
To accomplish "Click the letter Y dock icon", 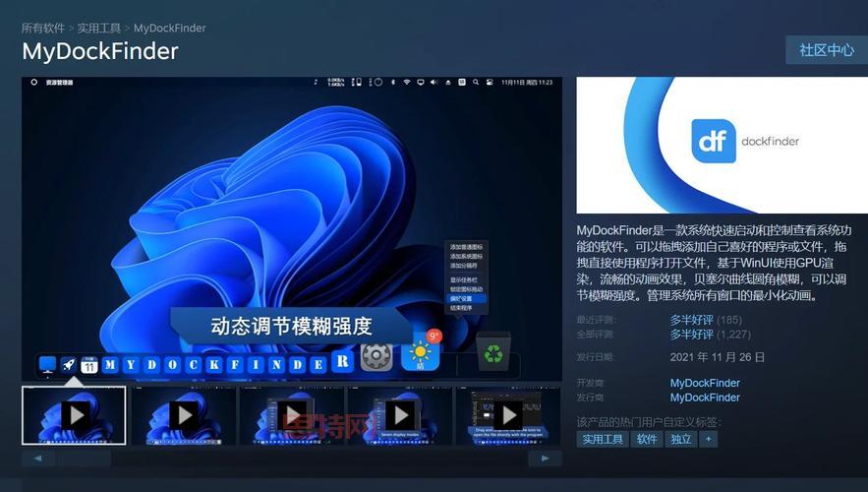I will [x=131, y=364].
